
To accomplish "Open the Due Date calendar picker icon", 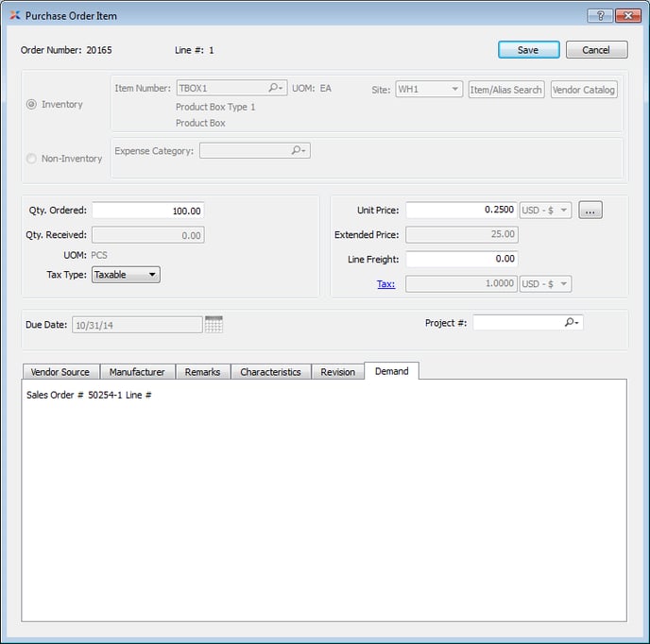I will pyautogui.click(x=214, y=324).
